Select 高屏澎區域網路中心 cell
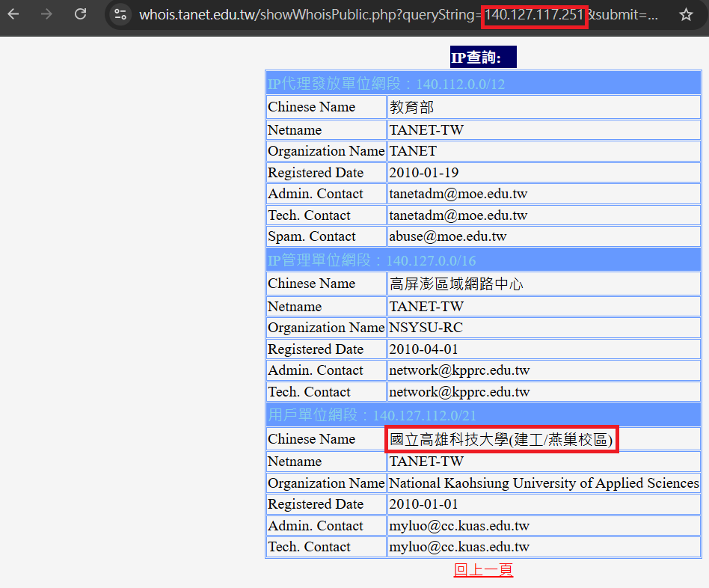 pyautogui.click(x=544, y=284)
